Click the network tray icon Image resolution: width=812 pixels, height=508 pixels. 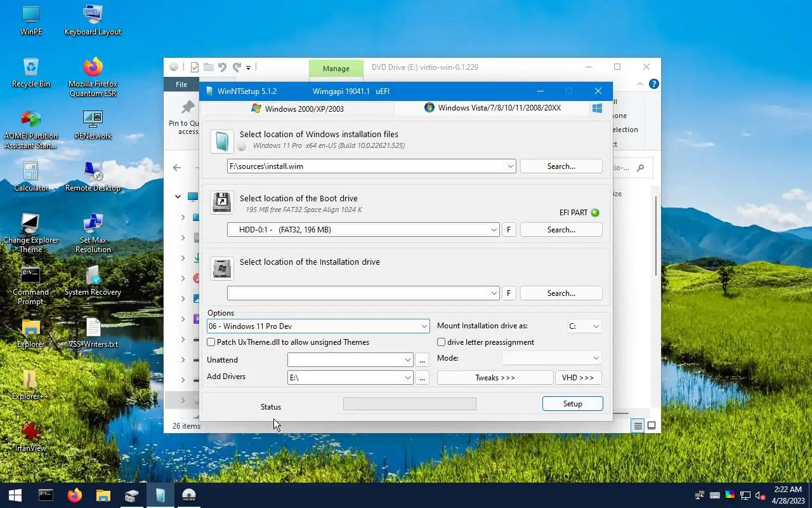tap(745, 495)
